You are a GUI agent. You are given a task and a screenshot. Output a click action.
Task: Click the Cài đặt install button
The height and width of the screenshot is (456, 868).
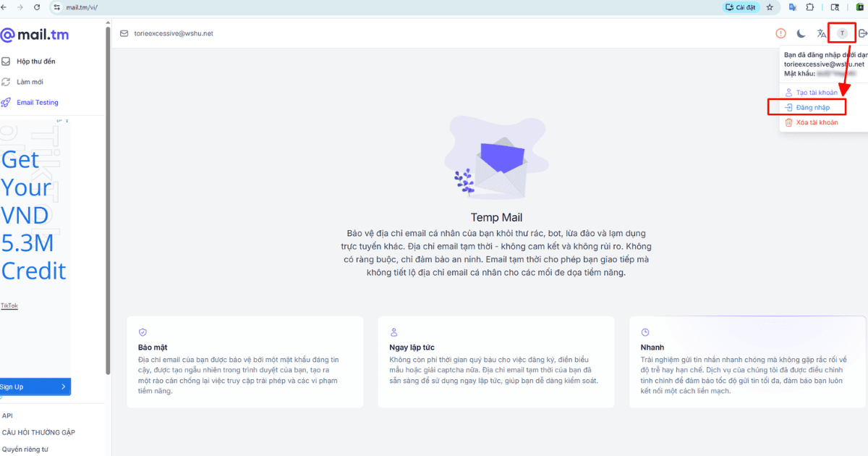pos(739,7)
